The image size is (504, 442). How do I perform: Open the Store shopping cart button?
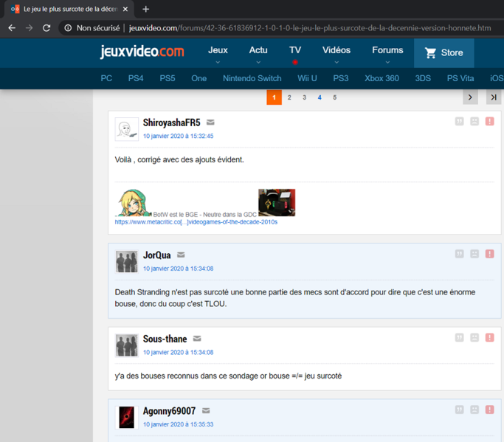[x=443, y=52]
